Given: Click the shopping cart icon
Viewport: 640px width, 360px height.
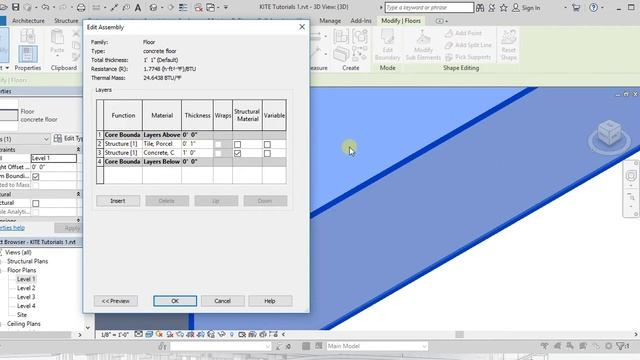Looking at the screenshot, I should 576,7.
